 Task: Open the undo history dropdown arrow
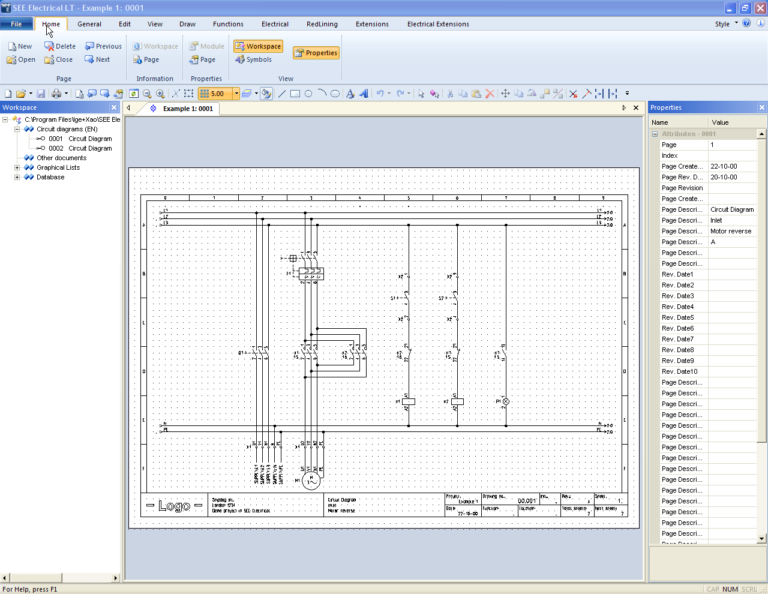click(x=389, y=94)
